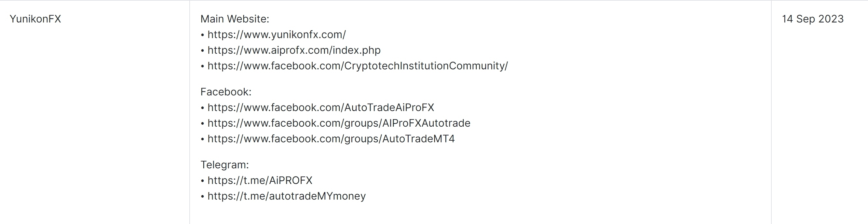Click the Telegram: heading
Screen dimensions: 868x224
224,165
